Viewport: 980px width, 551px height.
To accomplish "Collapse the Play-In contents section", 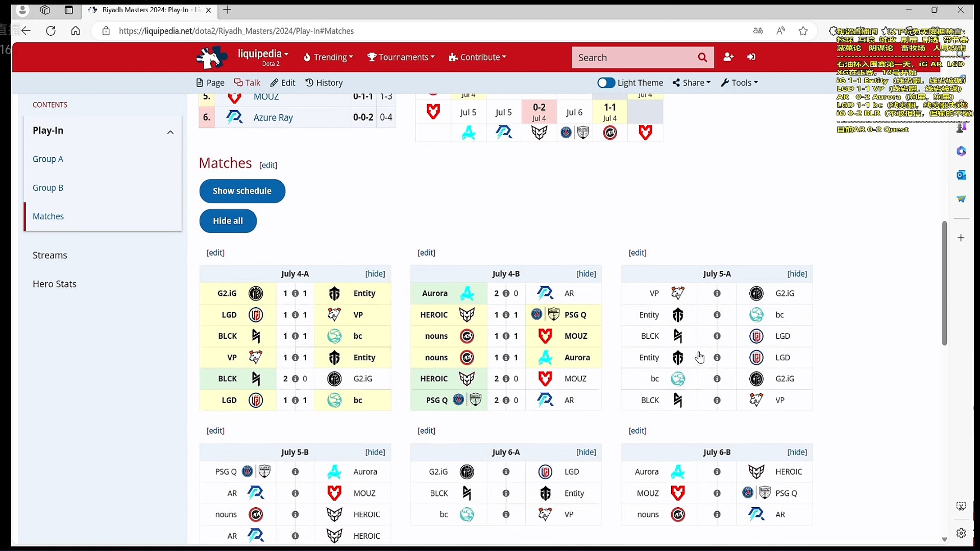I will click(x=170, y=132).
